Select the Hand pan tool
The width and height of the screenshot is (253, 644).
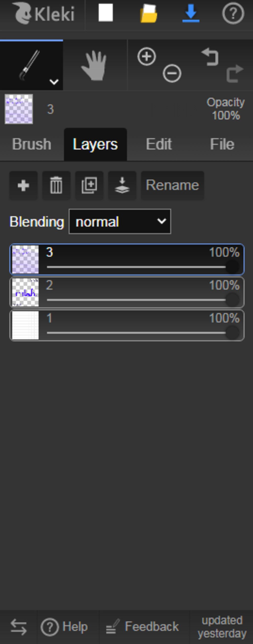95,65
